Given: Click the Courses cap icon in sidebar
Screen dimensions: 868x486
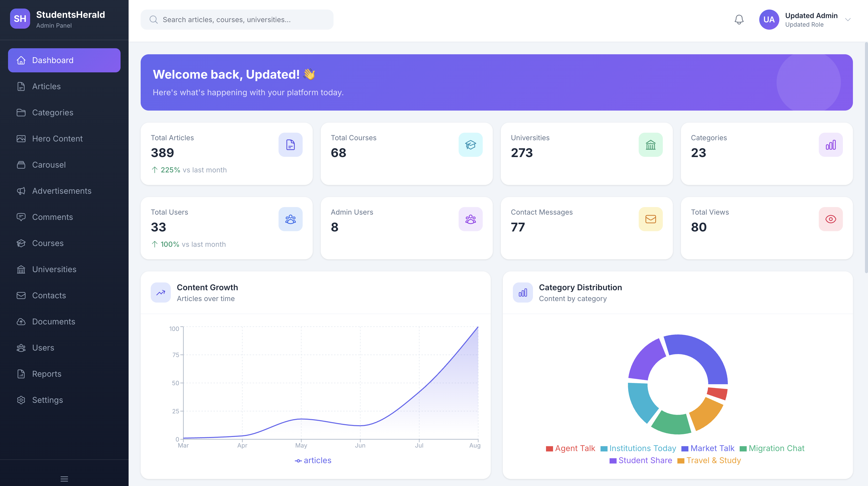Looking at the screenshot, I should coord(21,243).
